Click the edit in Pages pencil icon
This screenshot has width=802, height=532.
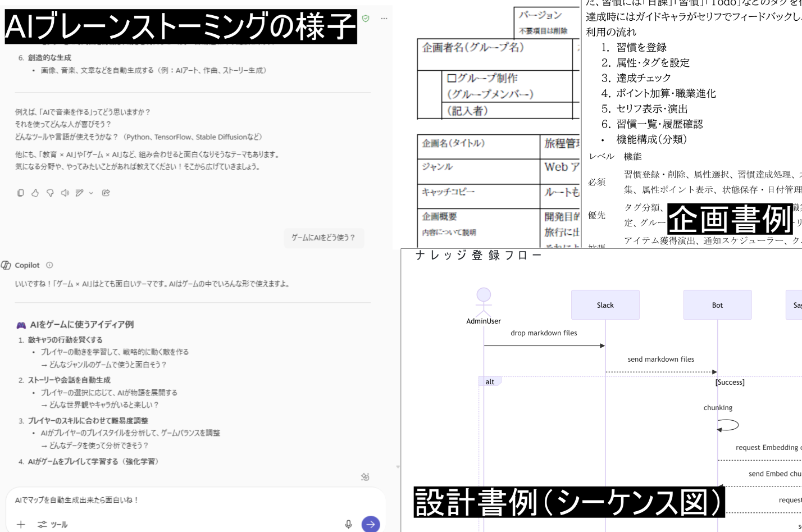[x=79, y=193]
